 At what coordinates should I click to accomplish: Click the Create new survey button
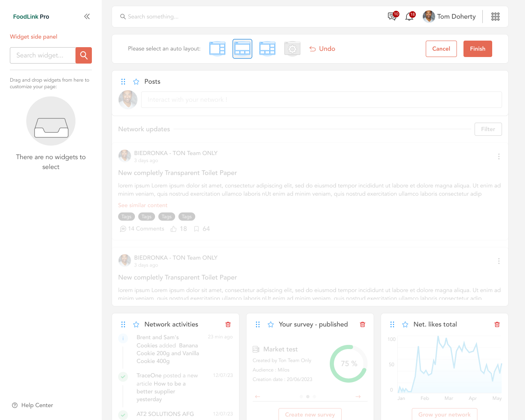point(310,414)
